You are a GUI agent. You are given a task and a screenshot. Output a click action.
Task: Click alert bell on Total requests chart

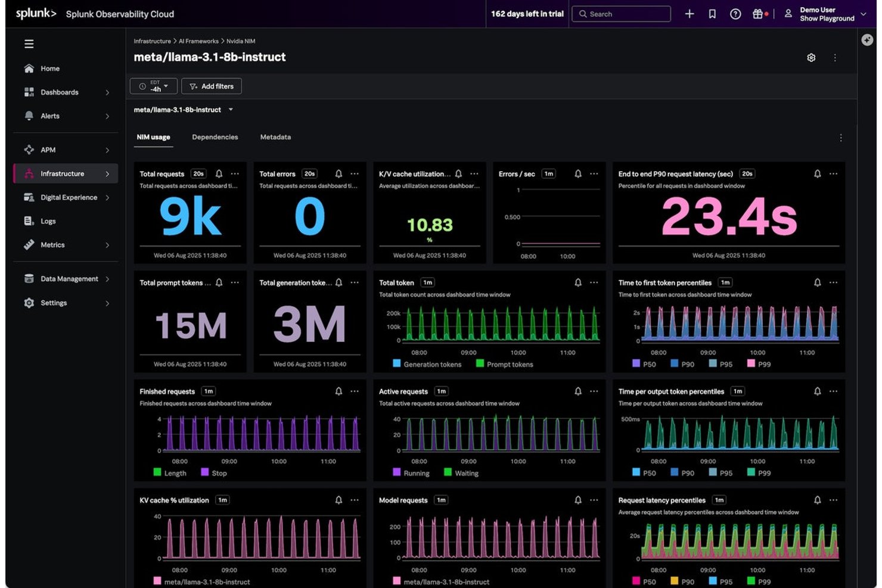pos(219,174)
